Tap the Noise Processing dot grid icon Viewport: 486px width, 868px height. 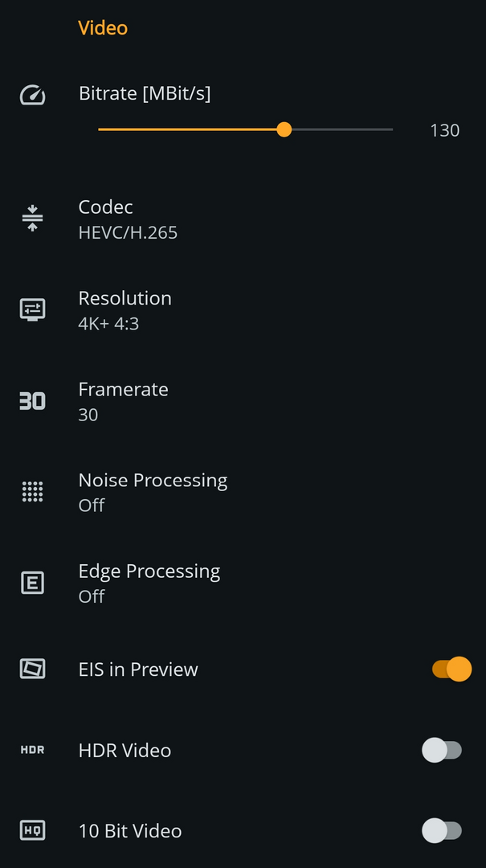(x=32, y=492)
